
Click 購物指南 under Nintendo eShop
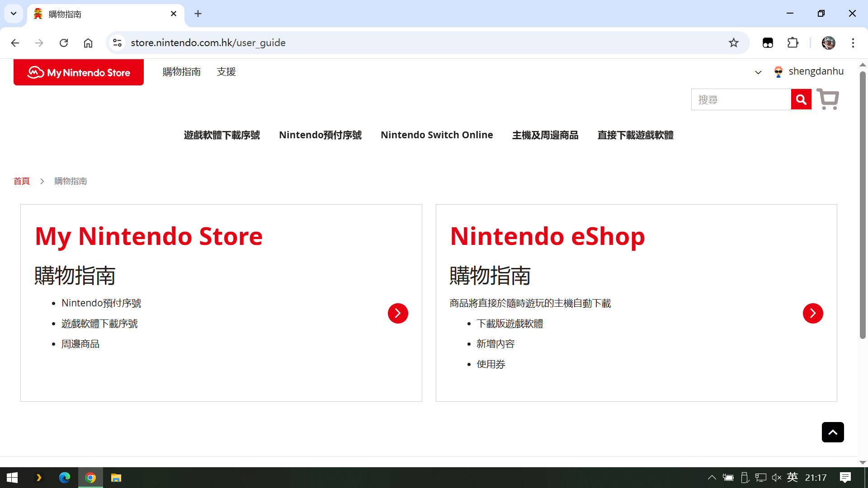(x=490, y=276)
